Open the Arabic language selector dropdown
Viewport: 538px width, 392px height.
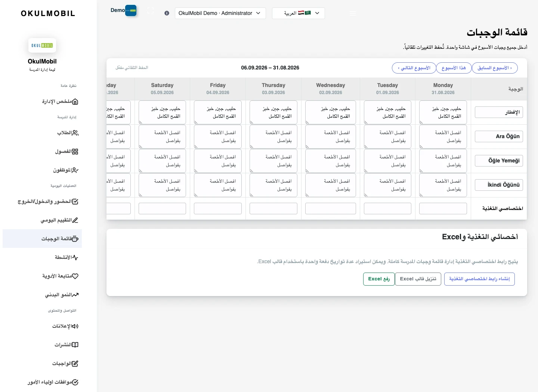click(x=299, y=13)
